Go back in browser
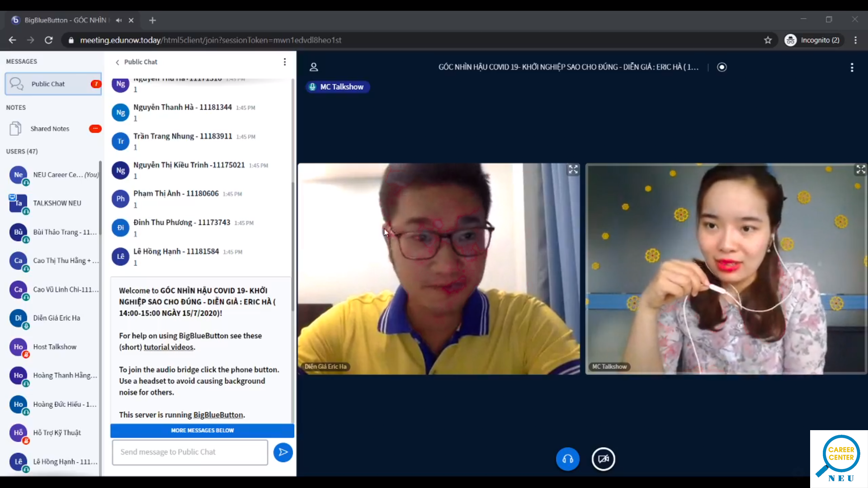This screenshot has width=868, height=488. 12,40
